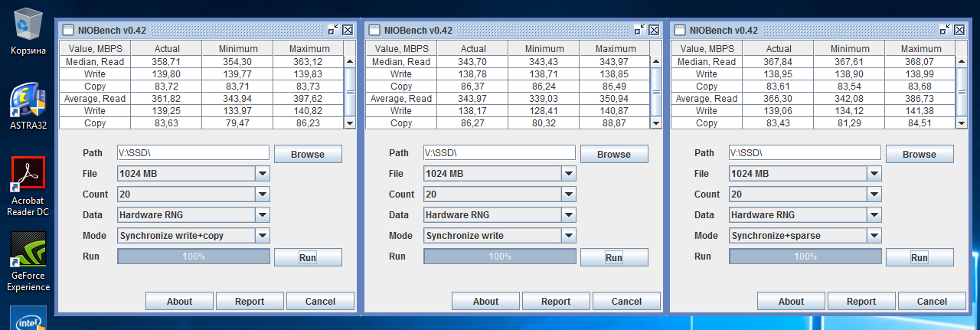980x330 pixels.
Task: Maximize the middle NIOBench window
Action: click(639, 30)
